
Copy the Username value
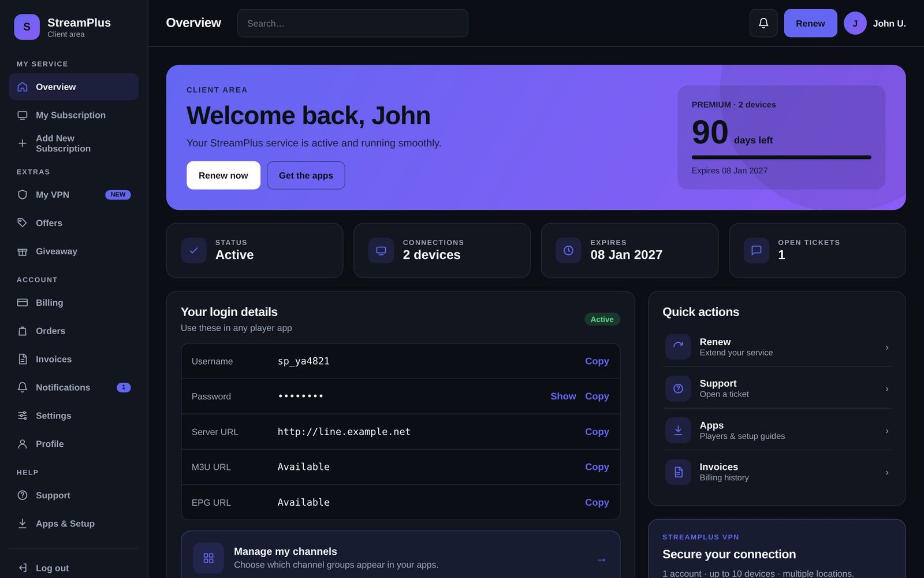(597, 361)
